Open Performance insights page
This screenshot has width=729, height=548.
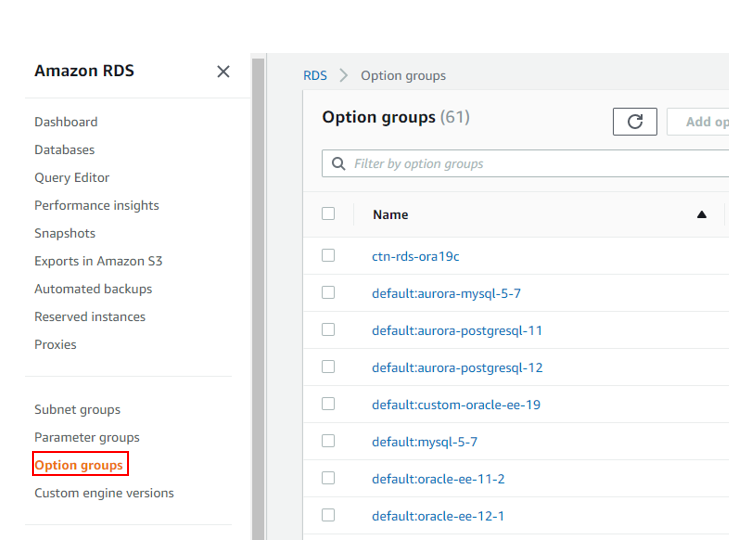[x=97, y=205]
